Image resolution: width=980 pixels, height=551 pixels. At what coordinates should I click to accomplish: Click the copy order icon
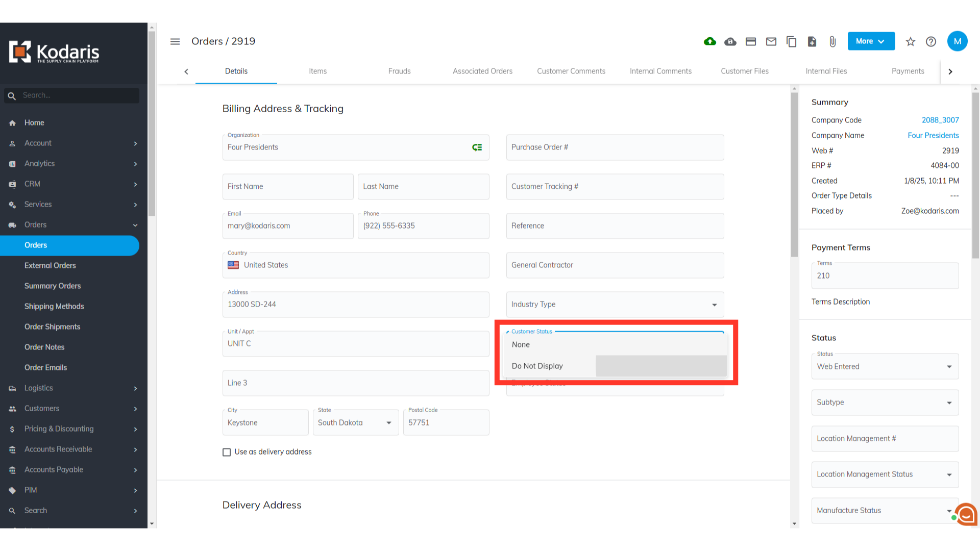[792, 41]
